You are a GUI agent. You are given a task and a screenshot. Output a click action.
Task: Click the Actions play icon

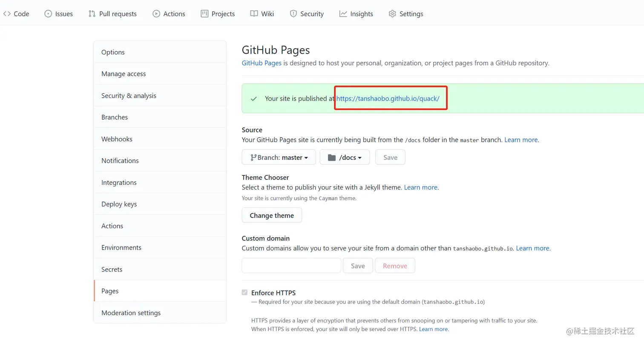point(156,14)
